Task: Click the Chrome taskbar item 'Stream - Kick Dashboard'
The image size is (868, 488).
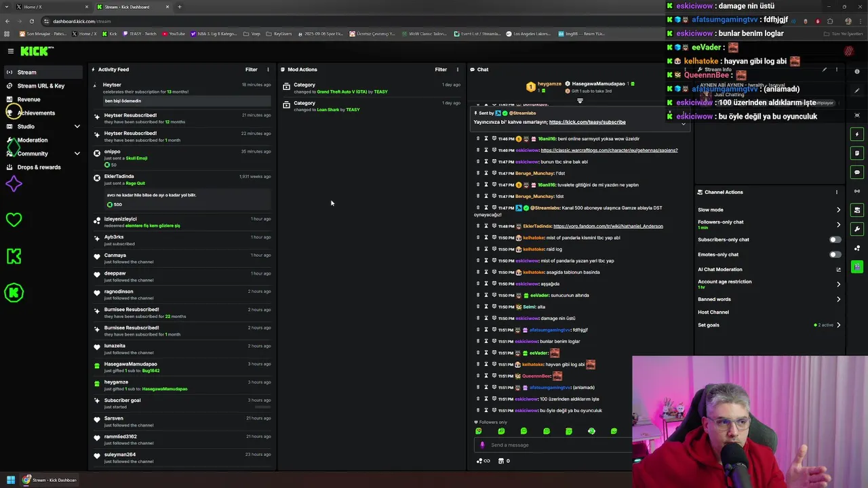Action: tap(51, 480)
